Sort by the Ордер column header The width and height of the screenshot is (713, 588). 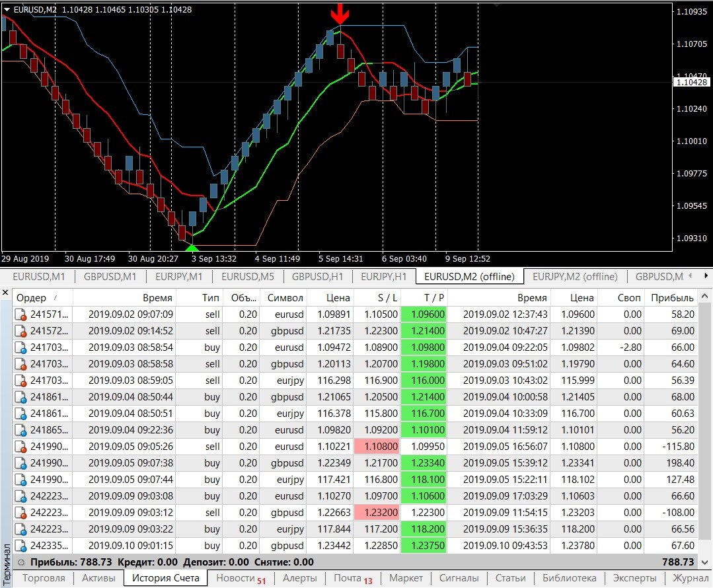tap(42, 297)
